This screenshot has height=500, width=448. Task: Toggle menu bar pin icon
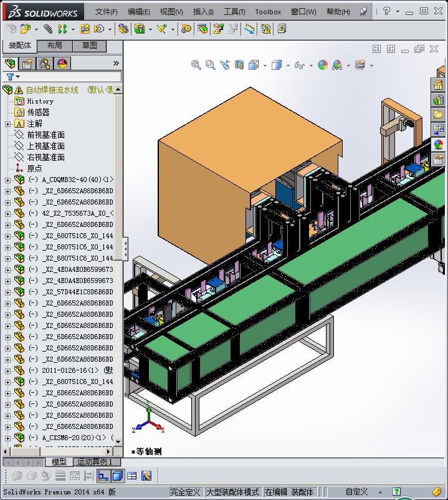(x=363, y=11)
